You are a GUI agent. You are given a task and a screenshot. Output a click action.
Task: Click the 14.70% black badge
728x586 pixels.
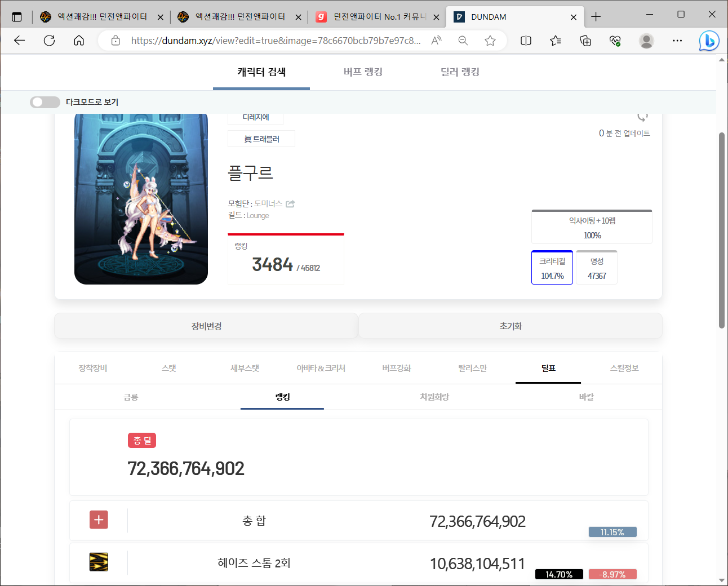click(559, 574)
